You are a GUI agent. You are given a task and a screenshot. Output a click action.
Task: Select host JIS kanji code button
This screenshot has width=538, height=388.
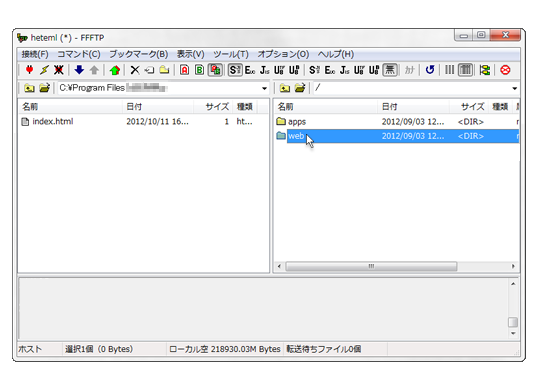pyautogui.click(x=344, y=70)
